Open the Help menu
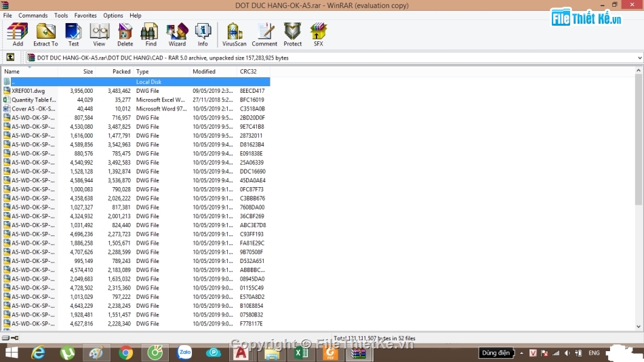Viewport: 644px width, 362px height. pyautogui.click(x=135, y=15)
